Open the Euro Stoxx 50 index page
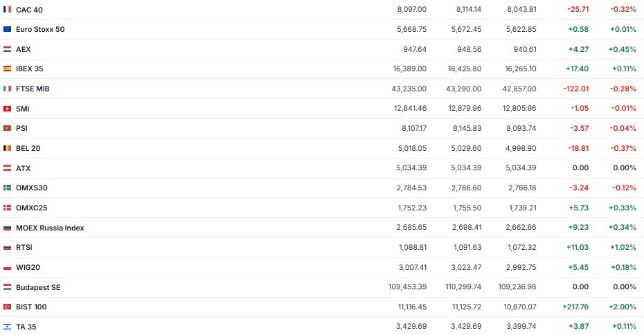 (x=40, y=30)
